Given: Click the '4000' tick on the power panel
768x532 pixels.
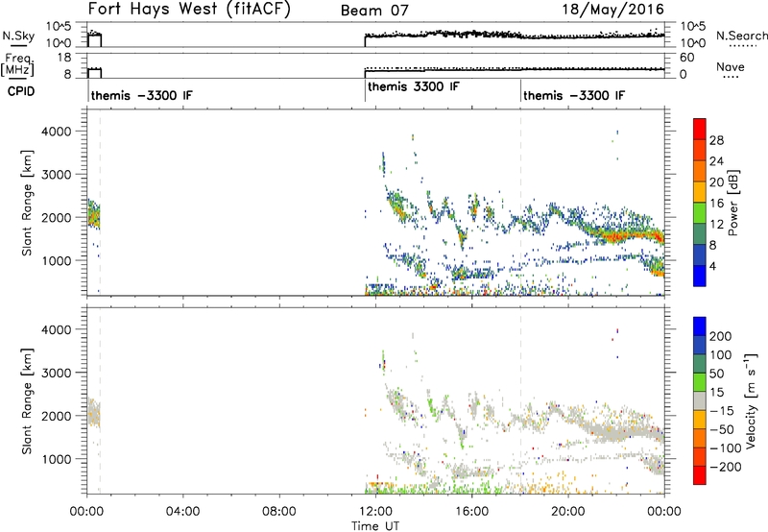Looking at the screenshot, I should 56,132.
